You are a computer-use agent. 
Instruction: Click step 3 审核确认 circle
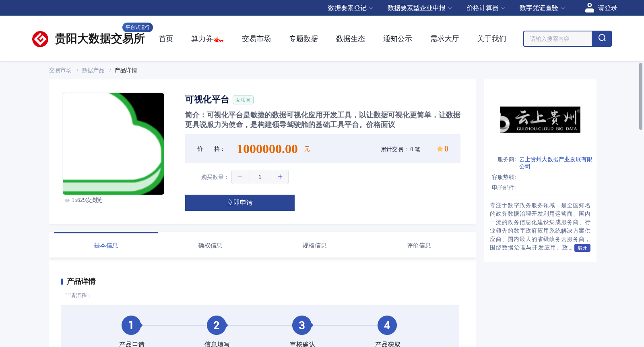tap(302, 325)
